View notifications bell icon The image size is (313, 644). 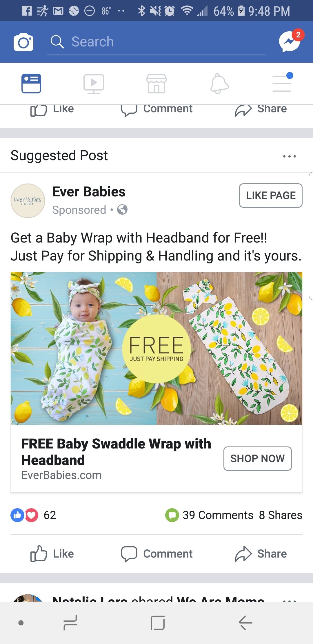(x=219, y=84)
